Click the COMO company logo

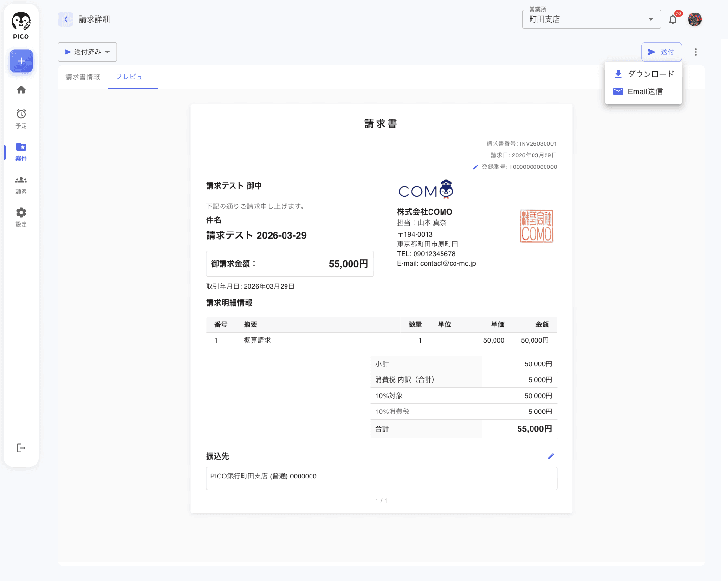(x=426, y=189)
